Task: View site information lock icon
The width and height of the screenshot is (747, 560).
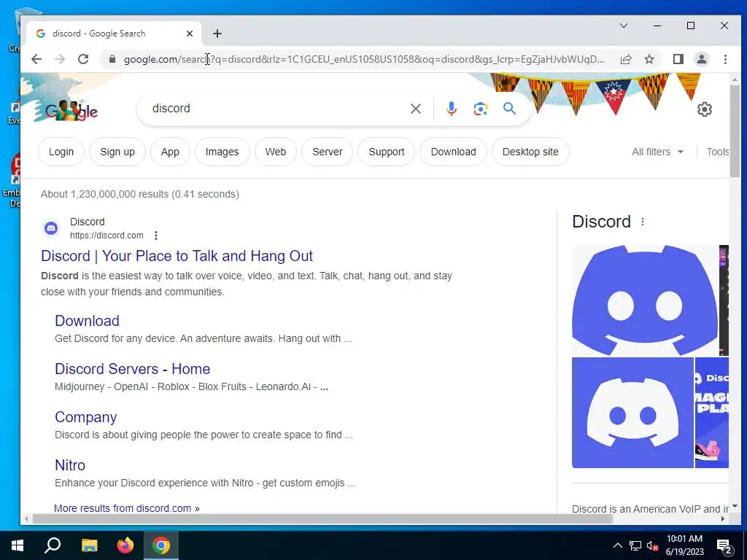Action: point(112,59)
